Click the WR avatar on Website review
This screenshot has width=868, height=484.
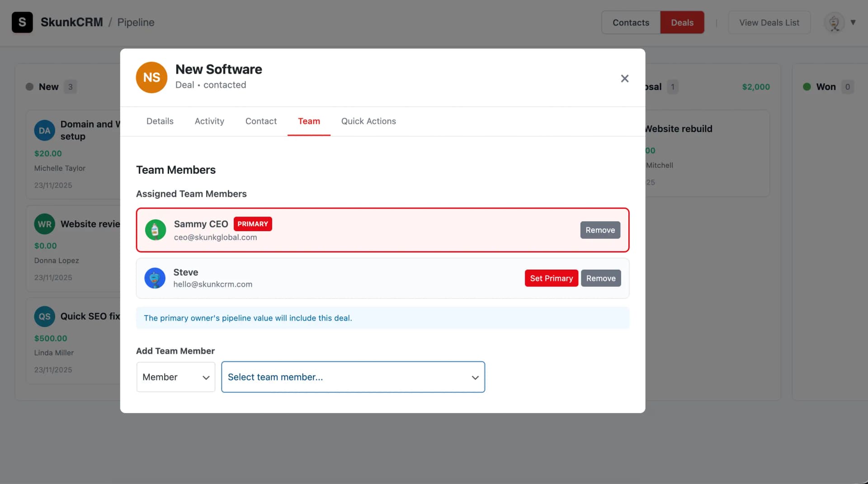point(44,223)
